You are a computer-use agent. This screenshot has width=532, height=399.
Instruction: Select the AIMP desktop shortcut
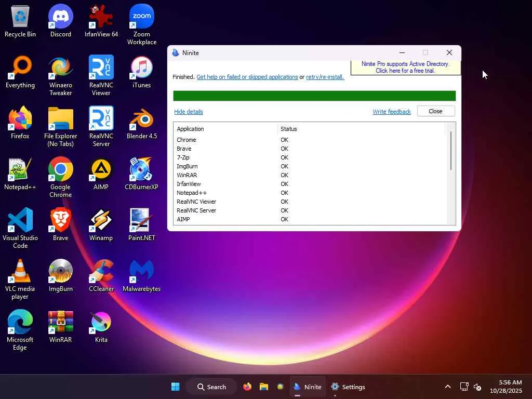101,174
